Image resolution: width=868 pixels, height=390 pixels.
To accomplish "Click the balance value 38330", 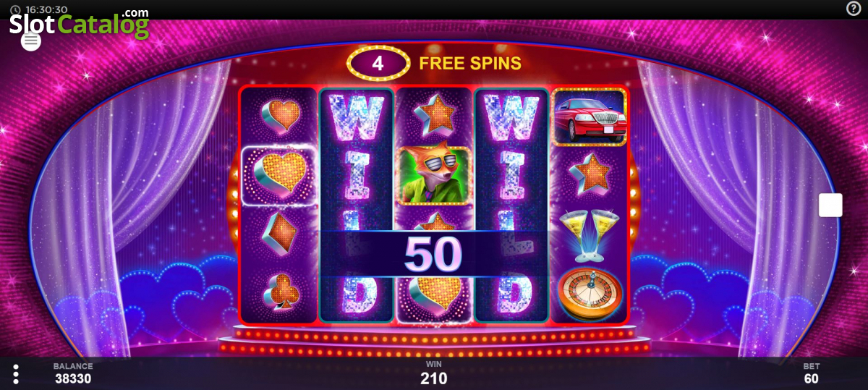I will click(x=73, y=378).
